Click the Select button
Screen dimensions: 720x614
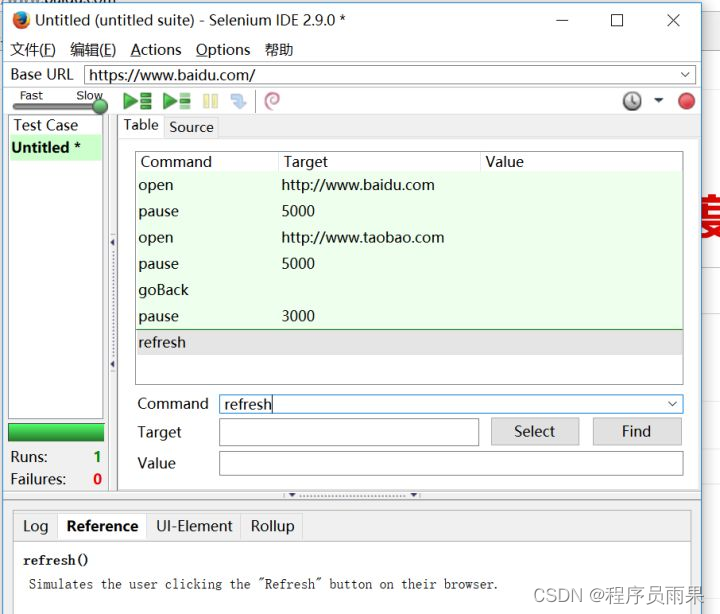[534, 431]
